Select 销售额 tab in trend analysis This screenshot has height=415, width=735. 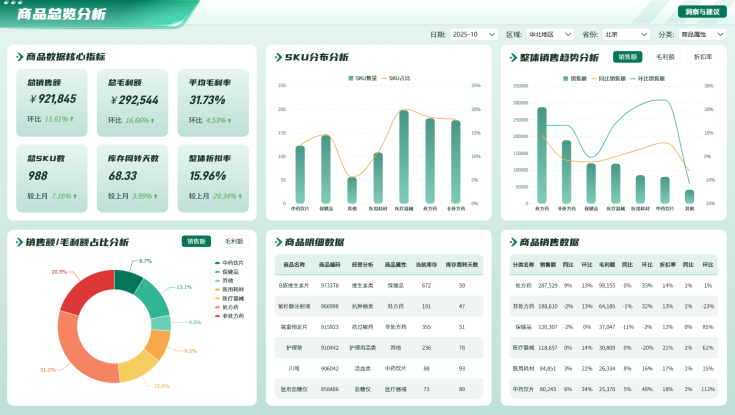[x=627, y=57]
